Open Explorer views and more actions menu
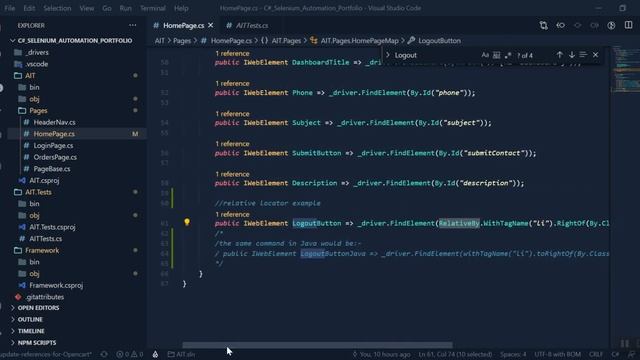 (133, 25)
